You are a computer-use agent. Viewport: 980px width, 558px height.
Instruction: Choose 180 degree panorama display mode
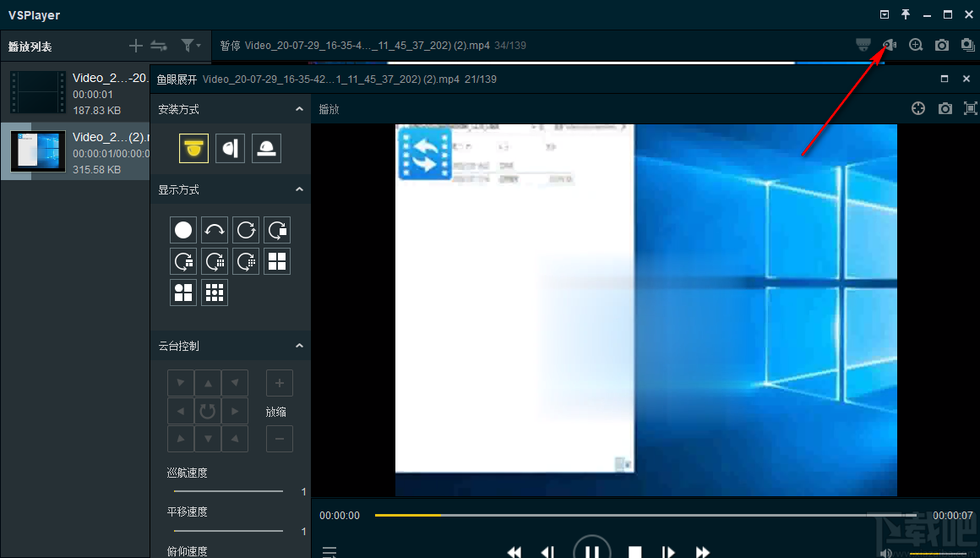pyautogui.click(x=215, y=230)
